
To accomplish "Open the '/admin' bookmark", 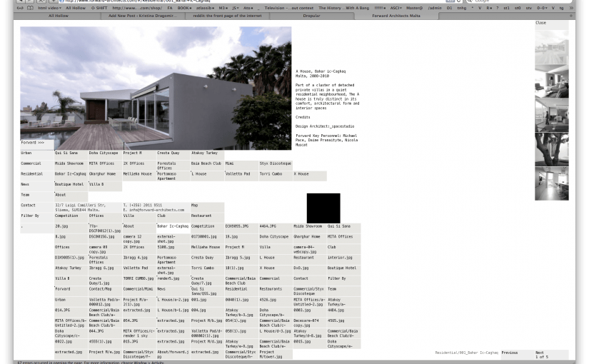I will [x=435, y=8].
